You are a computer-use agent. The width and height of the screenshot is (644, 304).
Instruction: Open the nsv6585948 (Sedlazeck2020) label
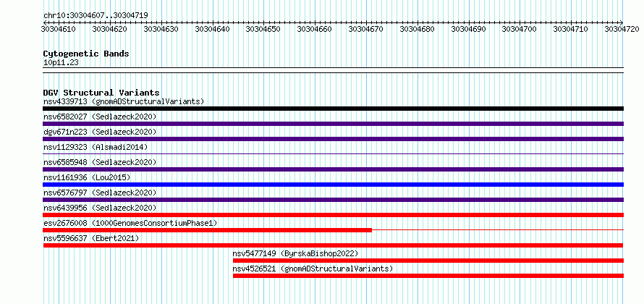pyautogui.click(x=100, y=162)
